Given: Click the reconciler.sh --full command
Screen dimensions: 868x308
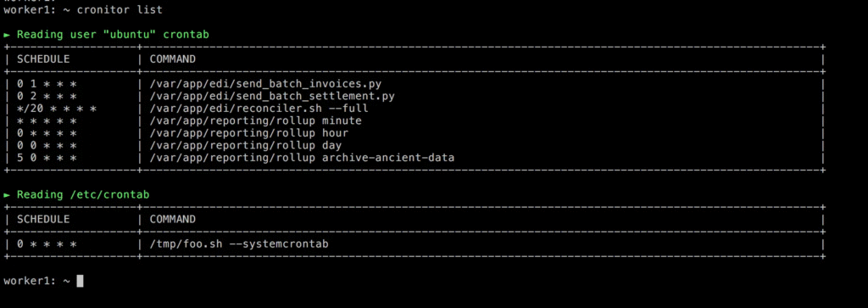Looking at the screenshot, I should [x=259, y=109].
